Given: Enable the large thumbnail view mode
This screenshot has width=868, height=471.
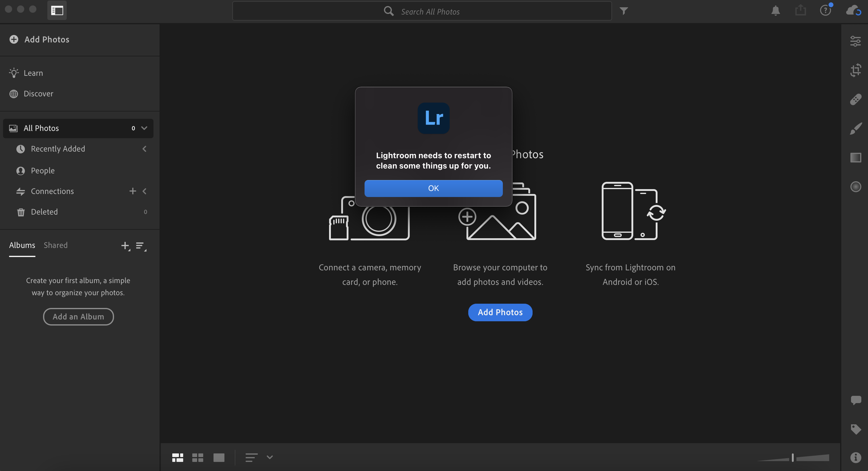Looking at the screenshot, I should (219, 457).
